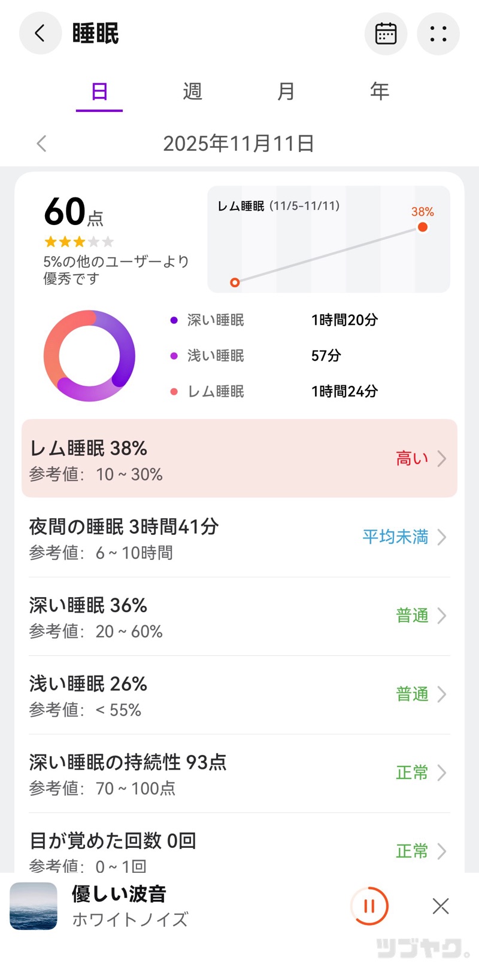479x980 pixels.
Task: Go to previous day with left chevron
Action: tap(41, 144)
